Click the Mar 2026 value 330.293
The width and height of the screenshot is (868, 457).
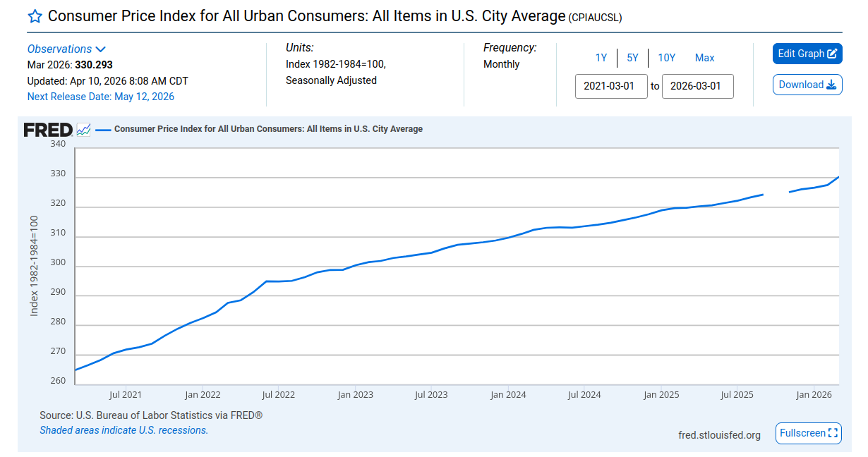pos(94,65)
